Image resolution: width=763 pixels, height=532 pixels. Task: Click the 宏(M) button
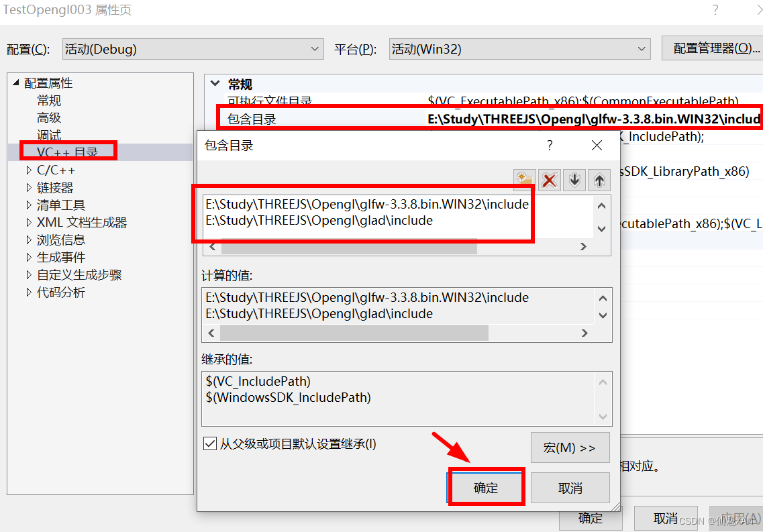click(570, 447)
